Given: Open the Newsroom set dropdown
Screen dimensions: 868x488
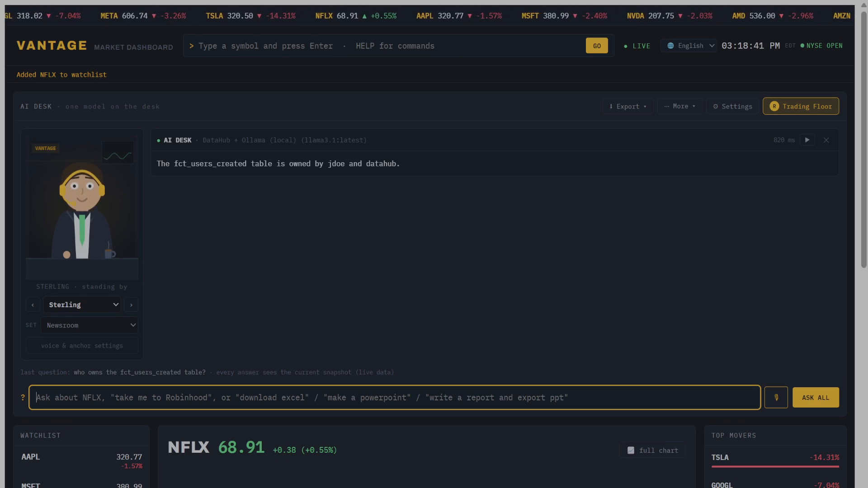Looking at the screenshot, I should pos(89,325).
